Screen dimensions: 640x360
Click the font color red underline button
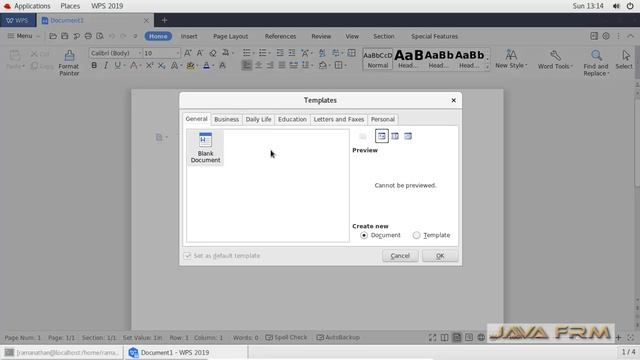pyautogui.click(x=207, y=65)
